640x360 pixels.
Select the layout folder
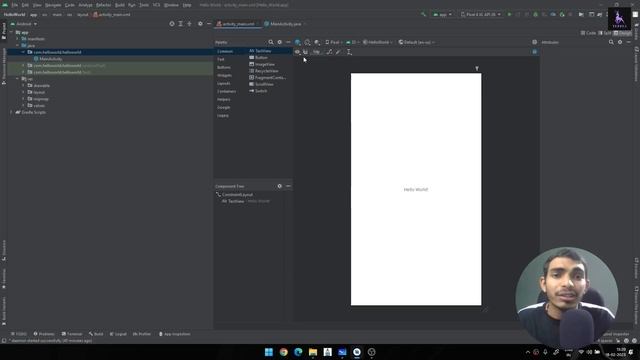[x=39, y=92]
